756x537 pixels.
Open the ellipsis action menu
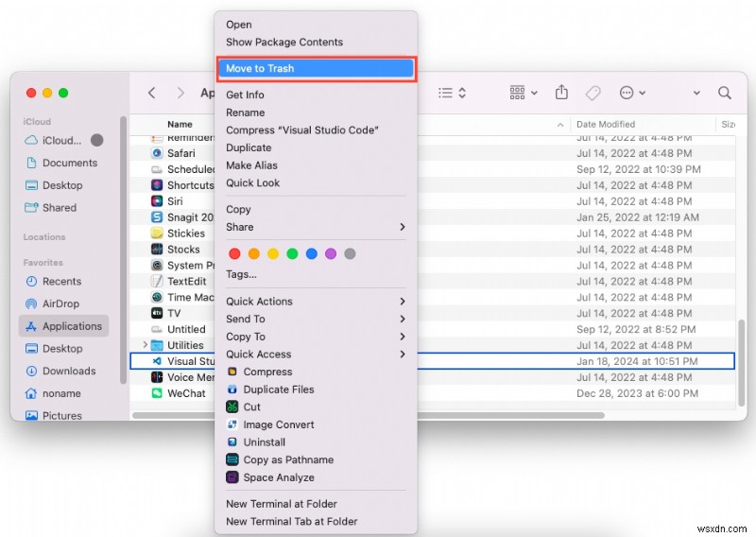[x=632, y=93]
